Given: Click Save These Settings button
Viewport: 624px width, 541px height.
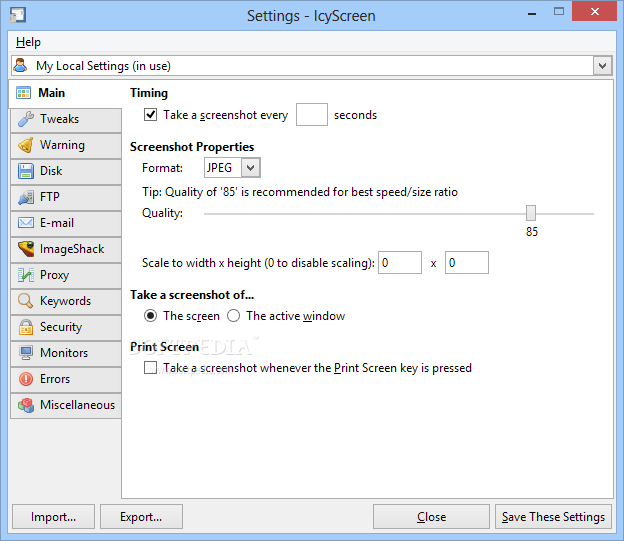Looking at the screenshot, I should point(553,517).
